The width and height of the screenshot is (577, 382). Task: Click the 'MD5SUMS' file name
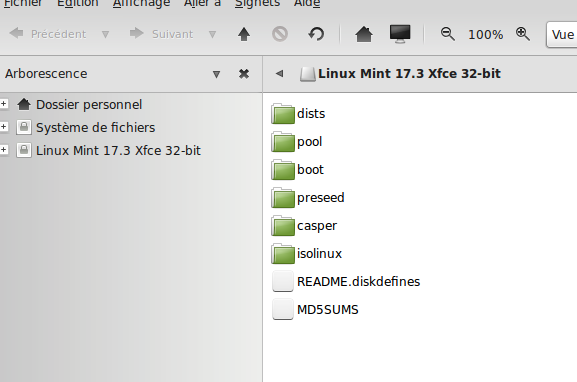328,310
